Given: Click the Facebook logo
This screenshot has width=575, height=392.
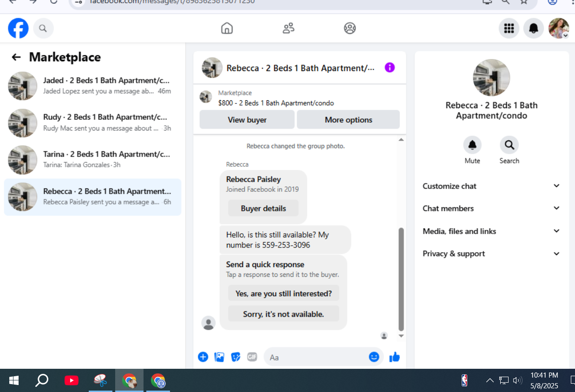Looking at the screenshot, I should pos(18,28).
